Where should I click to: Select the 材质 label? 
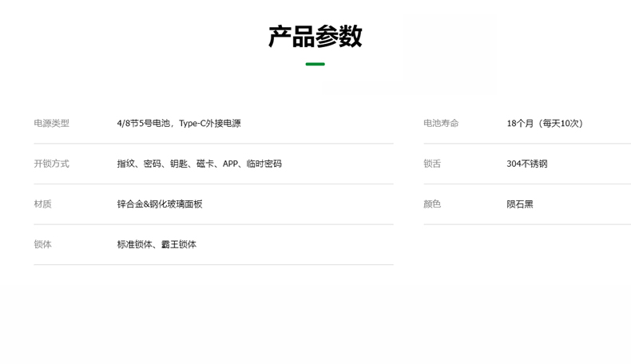pos(42,204)
